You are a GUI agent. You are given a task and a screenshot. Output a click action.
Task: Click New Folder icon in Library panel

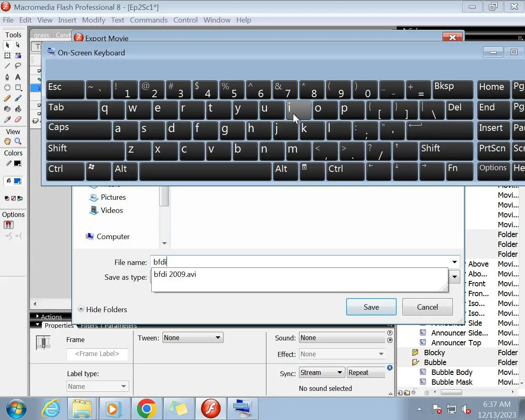pyautogui.click(x=406, y=393)
